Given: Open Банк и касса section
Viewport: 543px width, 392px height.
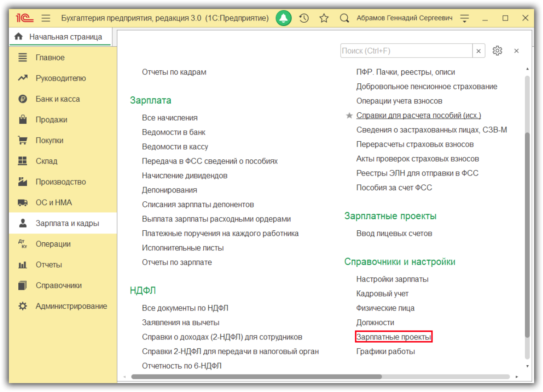Looking at the screenshot, I should pos(58,99).
